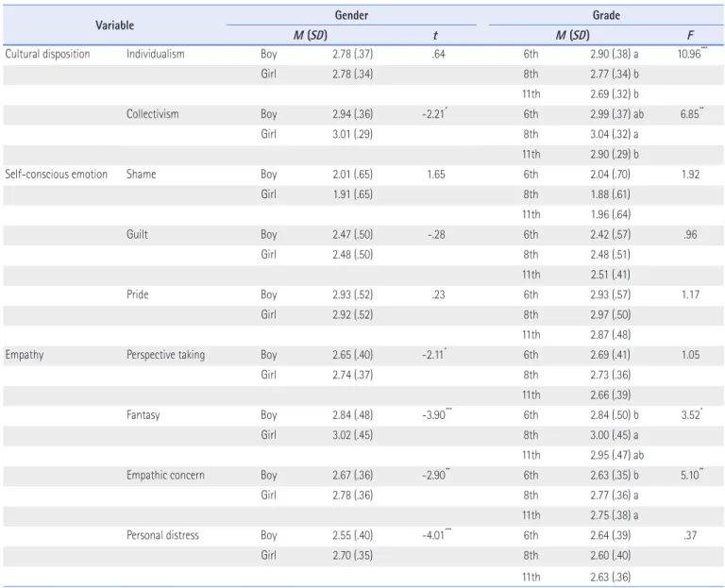
Task: Select the 2.90 (.38) a cell
Action: click(x=614, y=54)
